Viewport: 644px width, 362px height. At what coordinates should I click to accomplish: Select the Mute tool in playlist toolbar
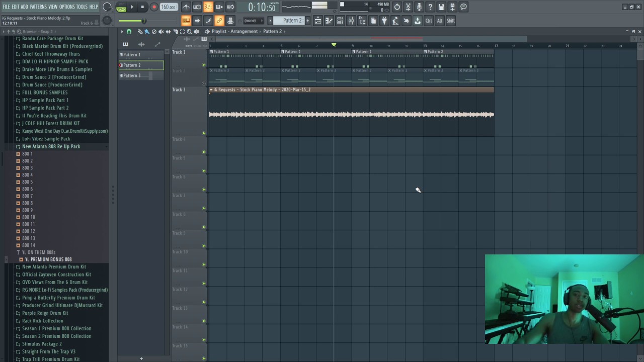coord(161,31)
